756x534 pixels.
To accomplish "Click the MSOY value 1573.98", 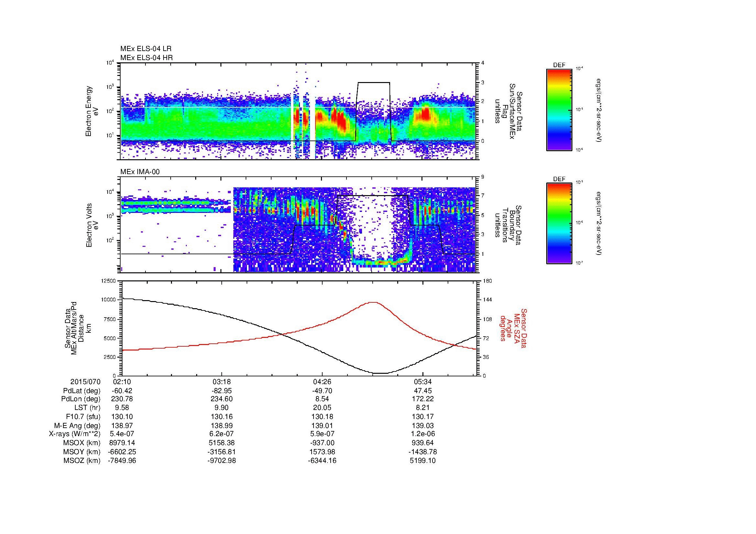I will pos(322,452).
